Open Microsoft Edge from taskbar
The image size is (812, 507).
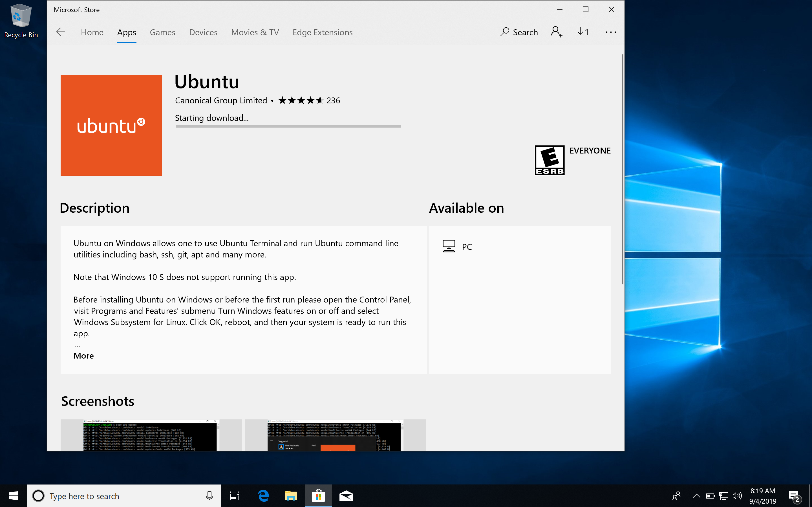tap(263, 496)
